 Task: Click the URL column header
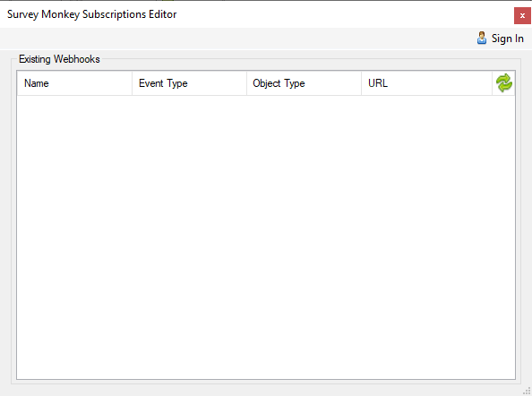click(x=426, y=83)
